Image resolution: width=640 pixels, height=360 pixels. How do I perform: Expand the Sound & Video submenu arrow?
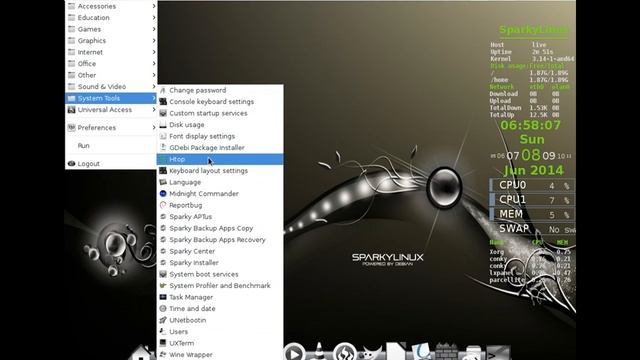point(154,87)
